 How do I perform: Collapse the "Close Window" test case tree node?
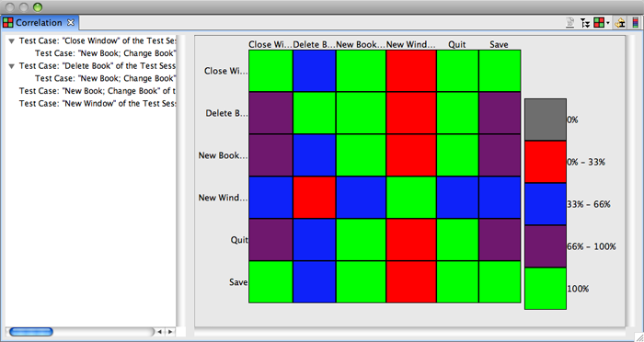pos(12,41)
